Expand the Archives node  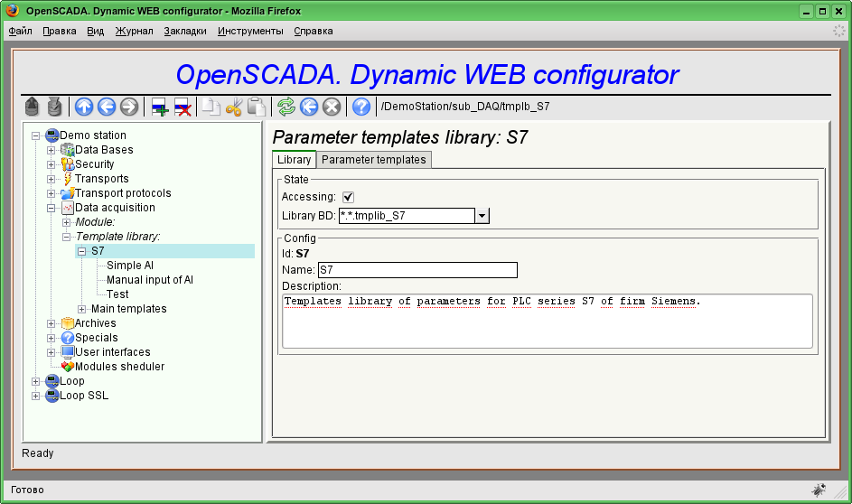[x=51, y=323]
